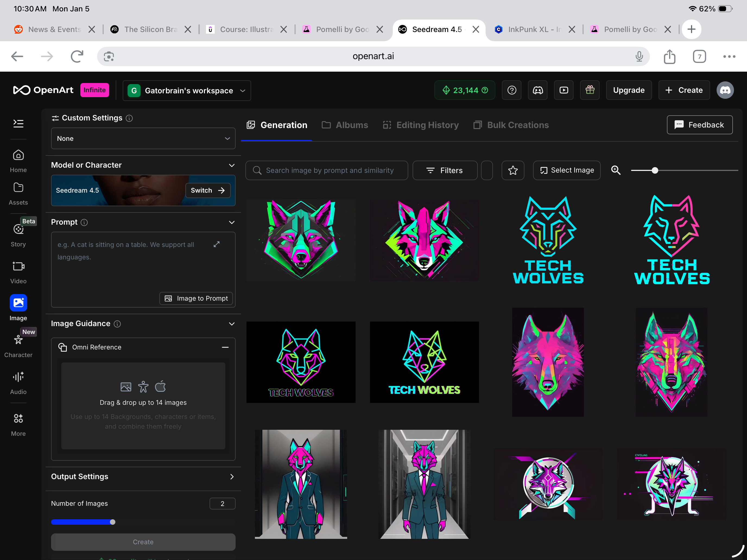
Task: Collapse the Omni Reference panel
Action: tap(225, 347)
